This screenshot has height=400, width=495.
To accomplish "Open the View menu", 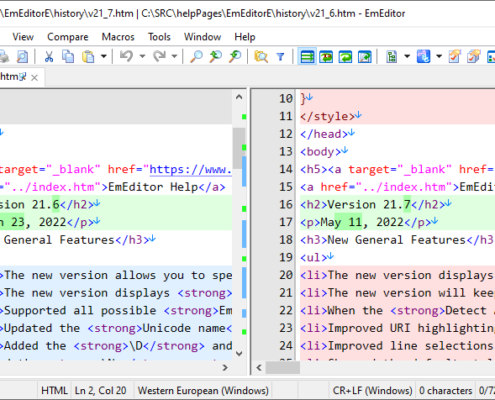I will click(x=23, y=37).
